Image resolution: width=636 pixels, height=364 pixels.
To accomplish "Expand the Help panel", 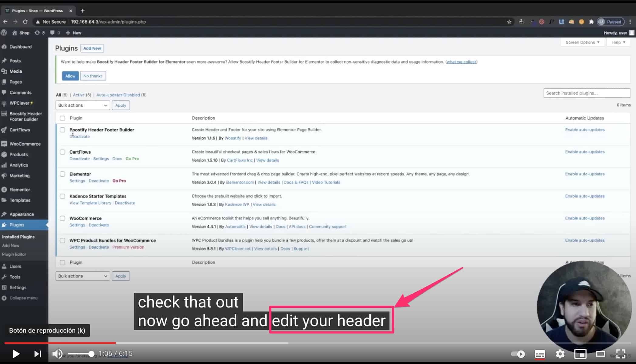I will tap(618, 42).
